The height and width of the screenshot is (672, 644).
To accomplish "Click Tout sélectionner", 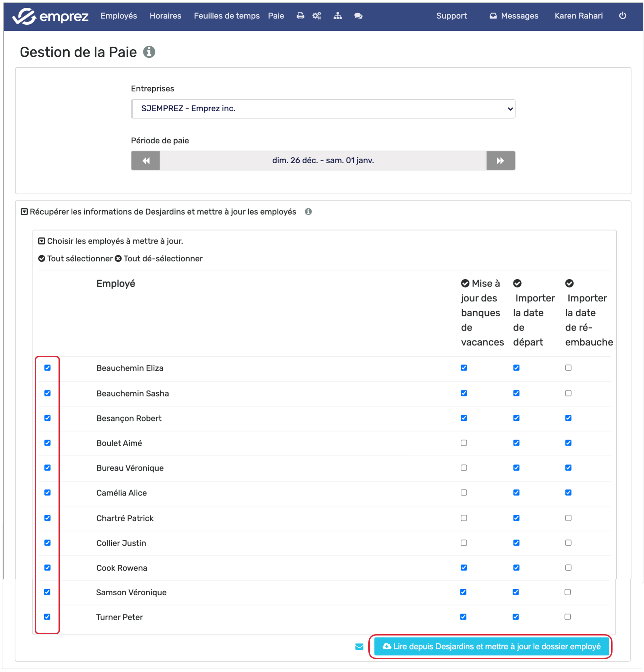I will click(x=75, y=259).
